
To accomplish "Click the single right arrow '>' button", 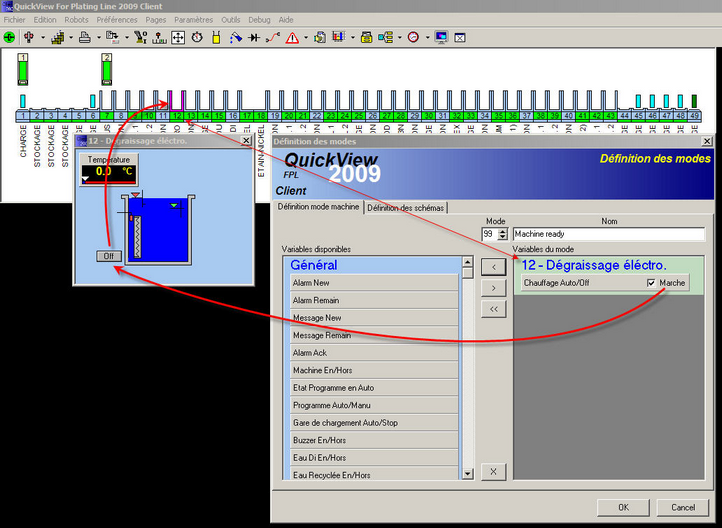I will click(x=494, y=288).
